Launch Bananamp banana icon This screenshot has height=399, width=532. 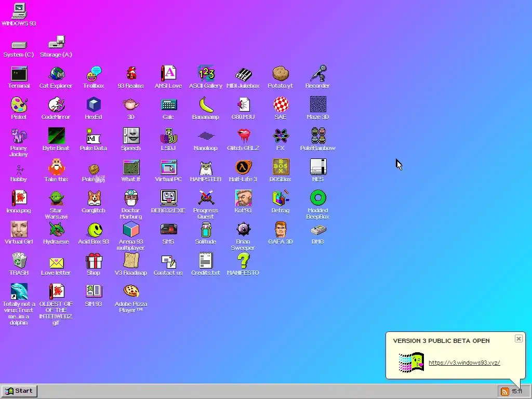pos(206,105)
